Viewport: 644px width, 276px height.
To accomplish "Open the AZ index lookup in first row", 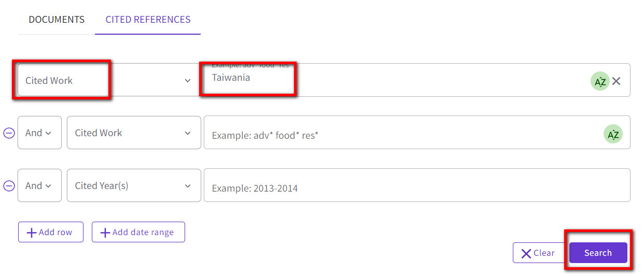I will [x=600, y=81].
